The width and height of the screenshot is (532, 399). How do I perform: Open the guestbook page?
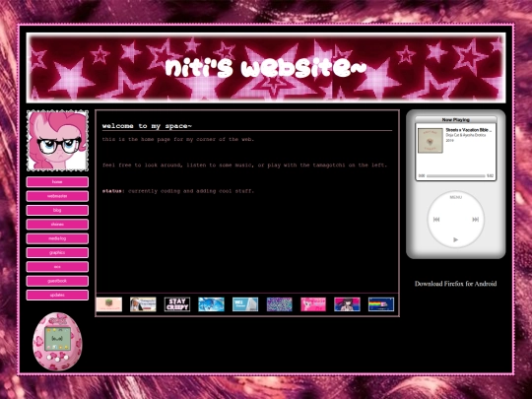pyautogui.click(x=57, y=281)
